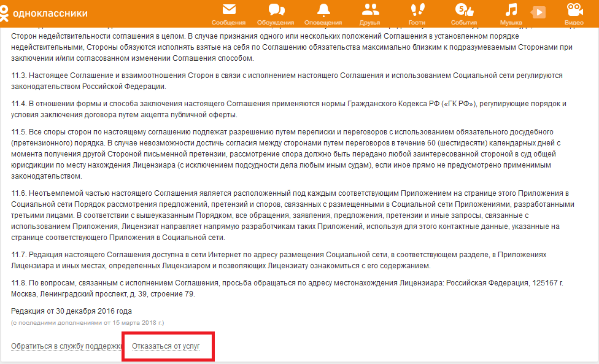Image resolution: width=599 pixels, height=364 pixels.
Task: Select the Сообщения text label in header
Action: [x=228, y=23]
